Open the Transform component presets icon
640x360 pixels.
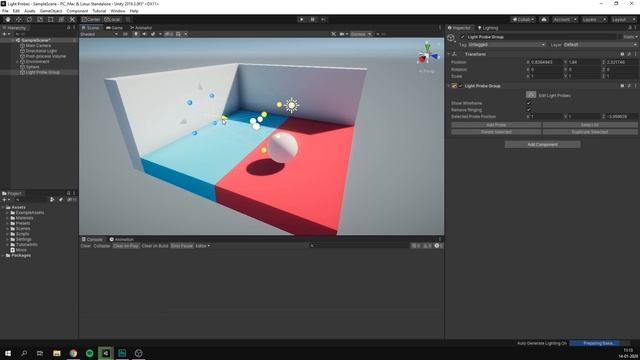(x=629, y=54)
